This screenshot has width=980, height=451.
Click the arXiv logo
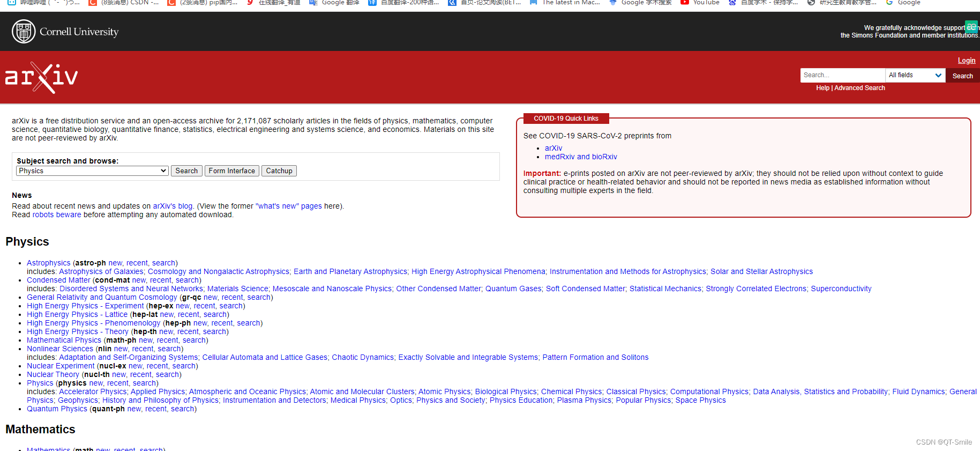[42, 78]
